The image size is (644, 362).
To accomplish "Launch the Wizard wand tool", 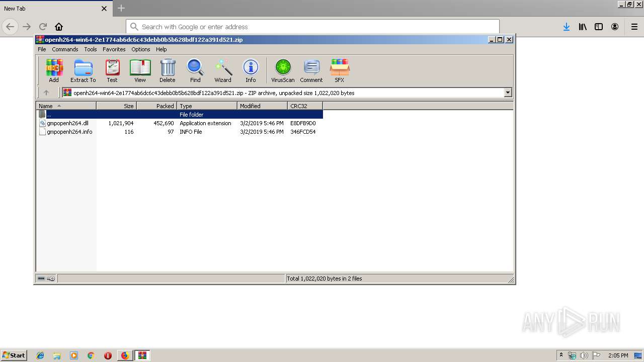I will tap(223, 70).
